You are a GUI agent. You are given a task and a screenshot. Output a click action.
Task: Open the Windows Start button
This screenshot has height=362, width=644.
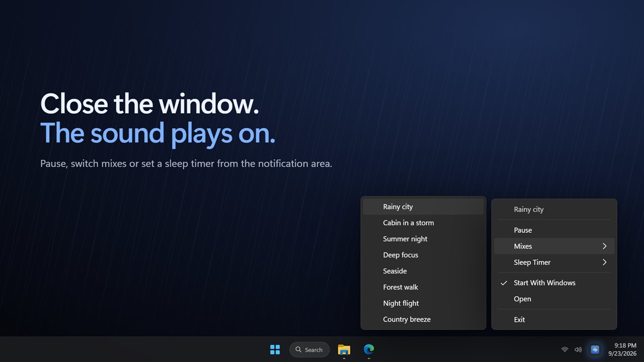click(x=275, y=349)
